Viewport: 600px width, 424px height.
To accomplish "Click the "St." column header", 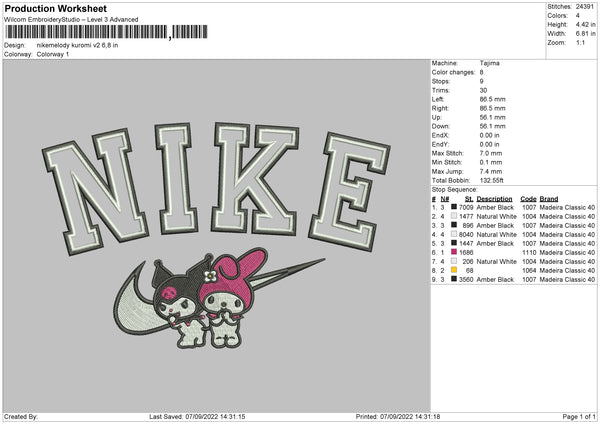I will tap(469, 199).
